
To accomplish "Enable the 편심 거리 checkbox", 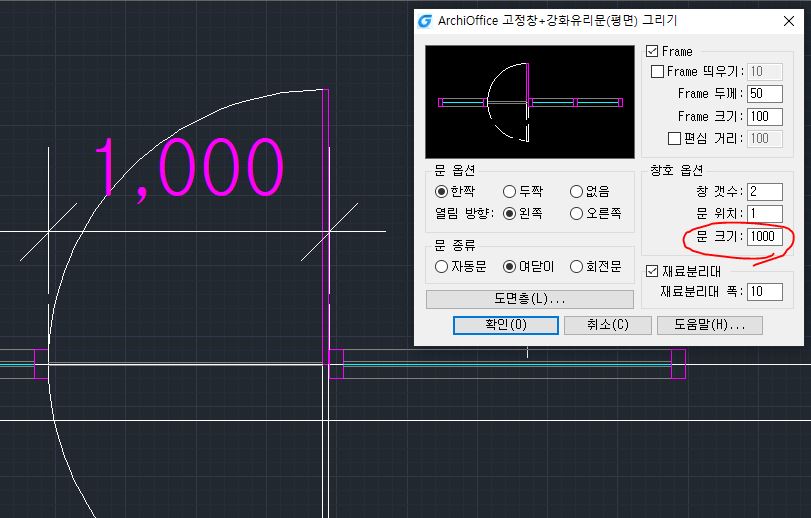I will [674, 138].
